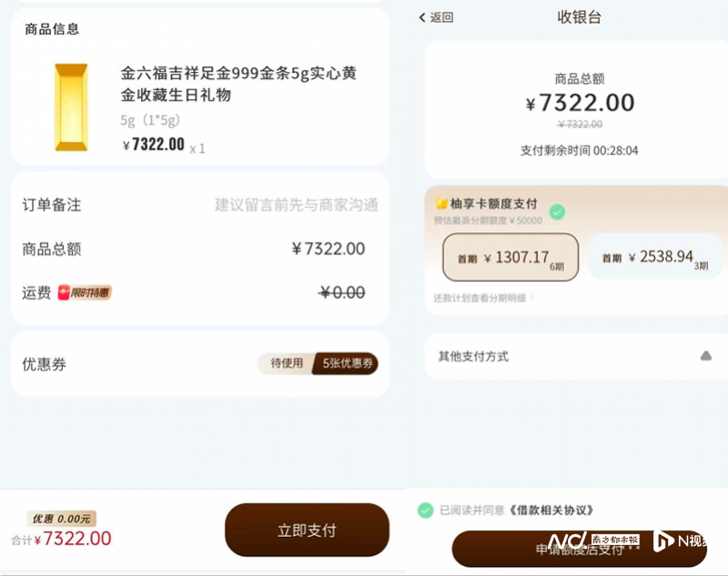Select the 首期 ¥1307.17 6期 installment option
Image resolution: width=728 pixels, height=576 pixels.
click(x=511, y=258)
